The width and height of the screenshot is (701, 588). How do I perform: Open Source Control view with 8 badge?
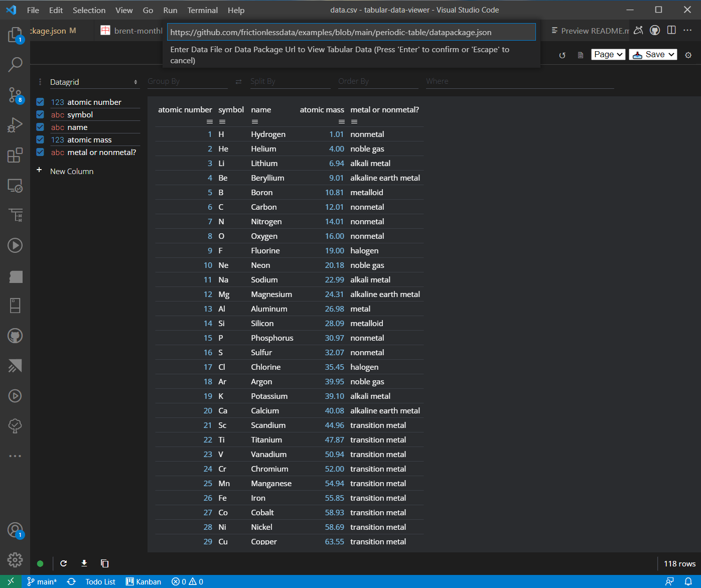coord(15,94)
